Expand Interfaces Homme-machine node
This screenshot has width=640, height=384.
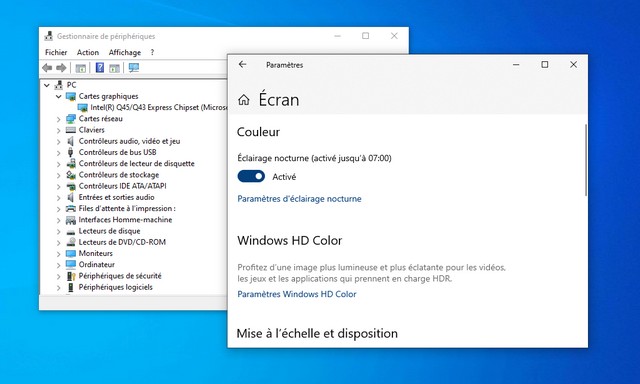coord(58,220)
